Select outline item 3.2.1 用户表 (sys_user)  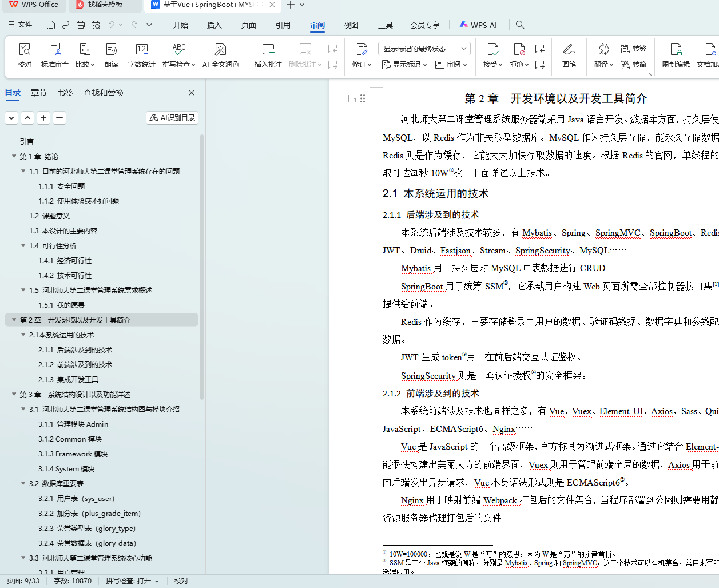tap(77, 498)
